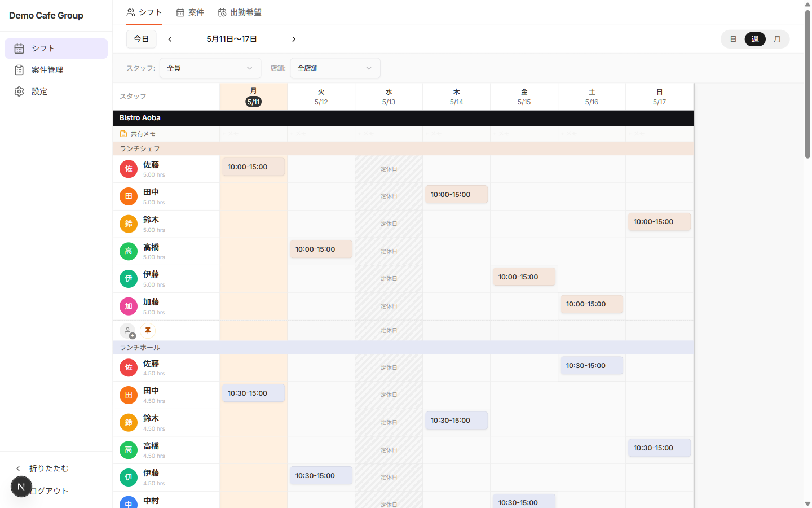Go to next week with right chevron
812x508 pixels.
click(x=294, y=39)
